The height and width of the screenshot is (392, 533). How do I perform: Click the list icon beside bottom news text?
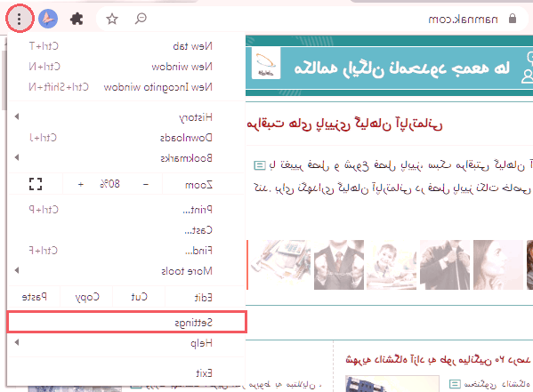(x=455, y=384)
